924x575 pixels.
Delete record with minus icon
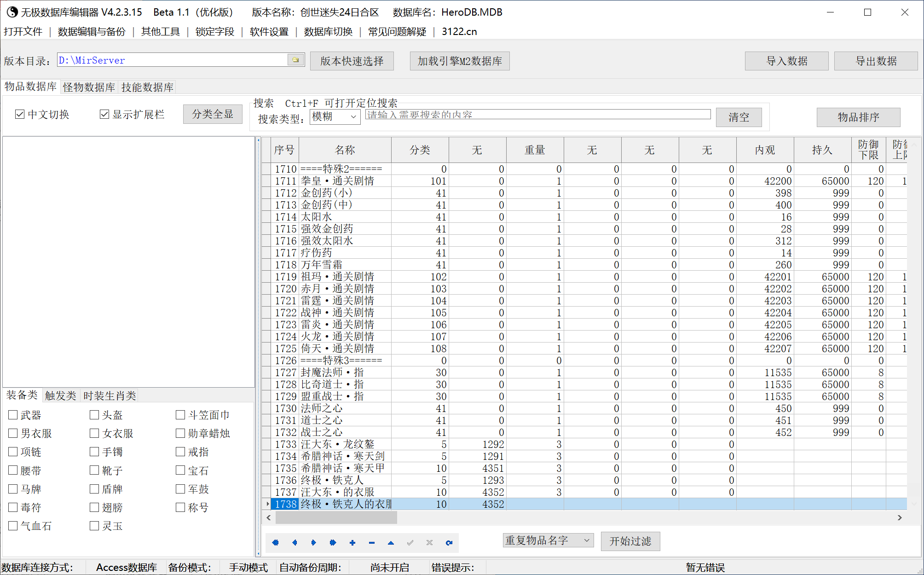pos(372,542)
